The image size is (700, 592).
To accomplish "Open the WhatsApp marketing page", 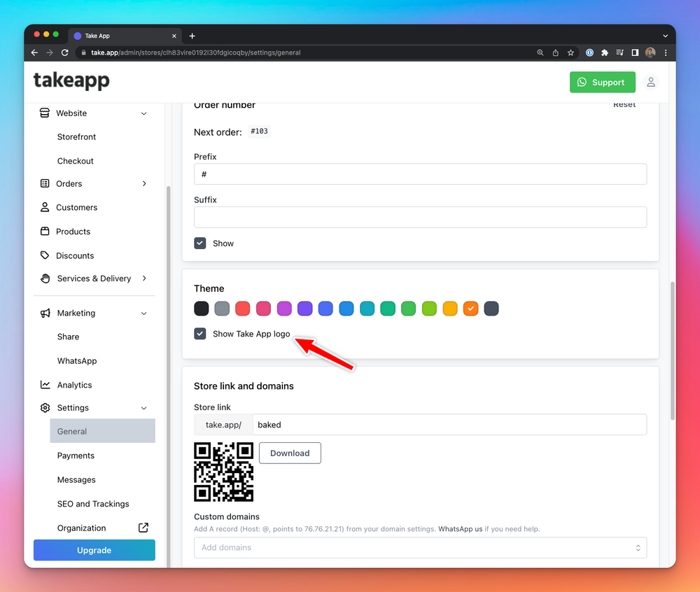I will [x=77, y=361].
